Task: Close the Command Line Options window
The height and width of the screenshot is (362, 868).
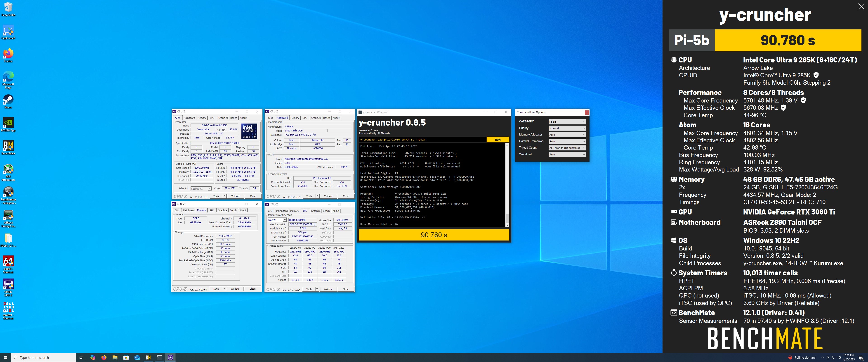Action: point(587,112)
